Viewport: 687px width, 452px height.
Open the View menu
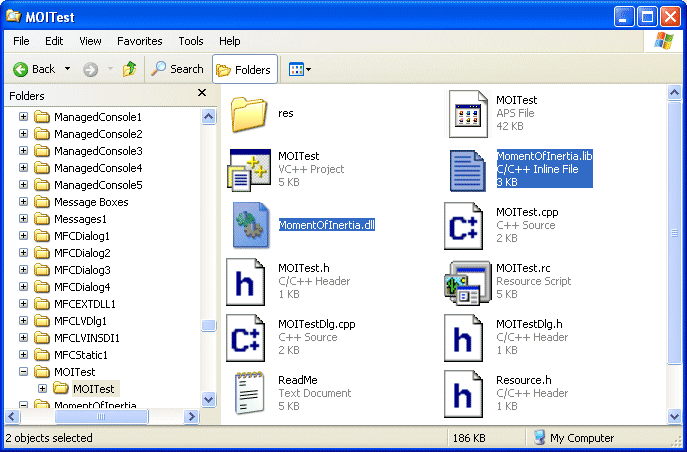(x=90, y=41)
